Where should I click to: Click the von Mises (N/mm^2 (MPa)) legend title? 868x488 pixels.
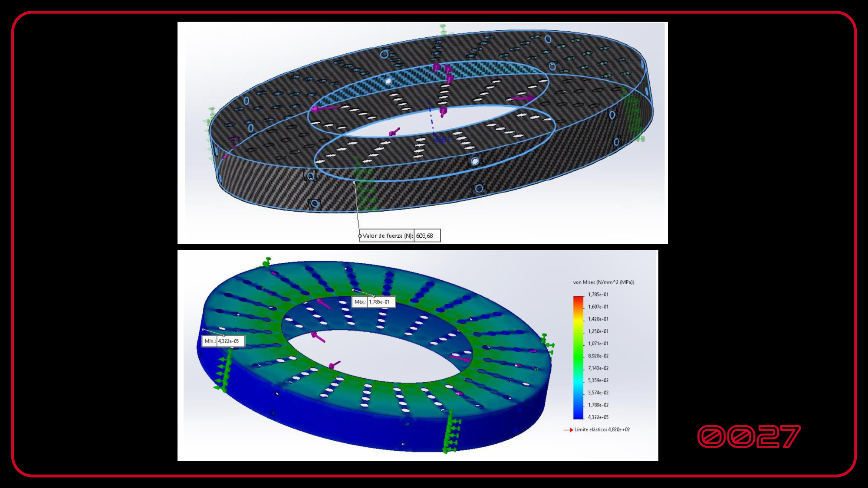pos(603,282)
